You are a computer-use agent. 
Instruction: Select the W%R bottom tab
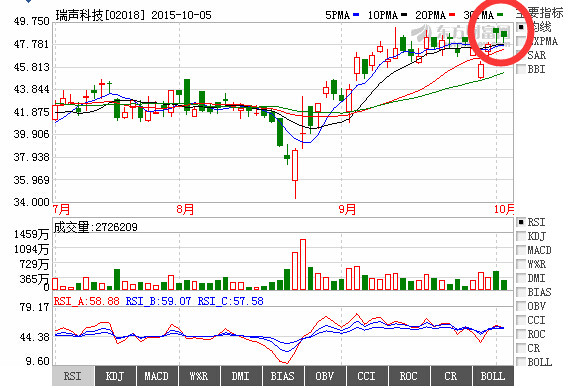click(x=199, y=376)
